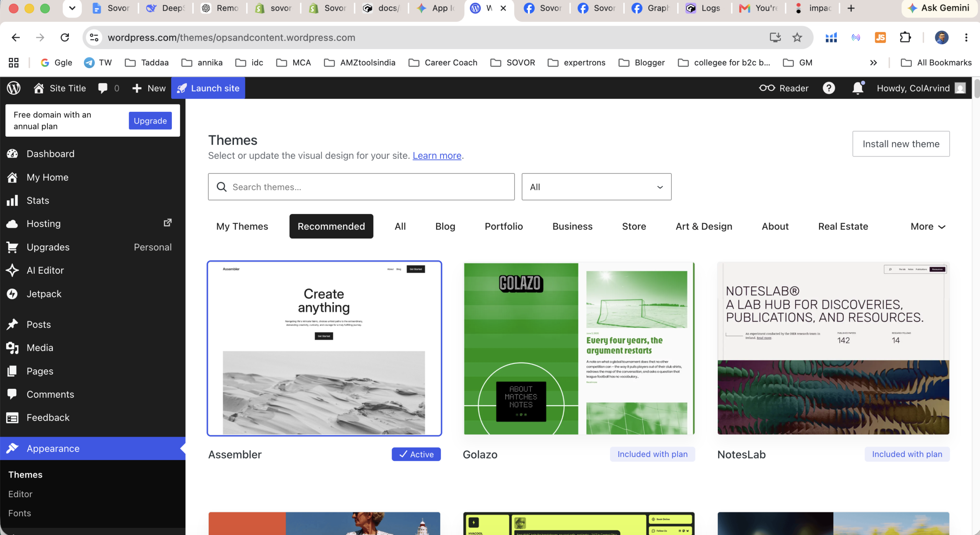
Task: Click Active badge on Assembler
Action: (x=416, y=454)
